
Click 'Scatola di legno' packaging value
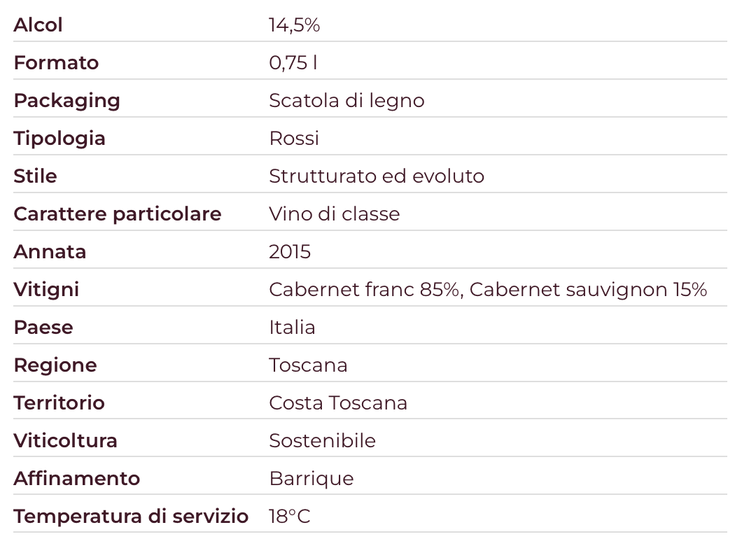tap(346, 101)
